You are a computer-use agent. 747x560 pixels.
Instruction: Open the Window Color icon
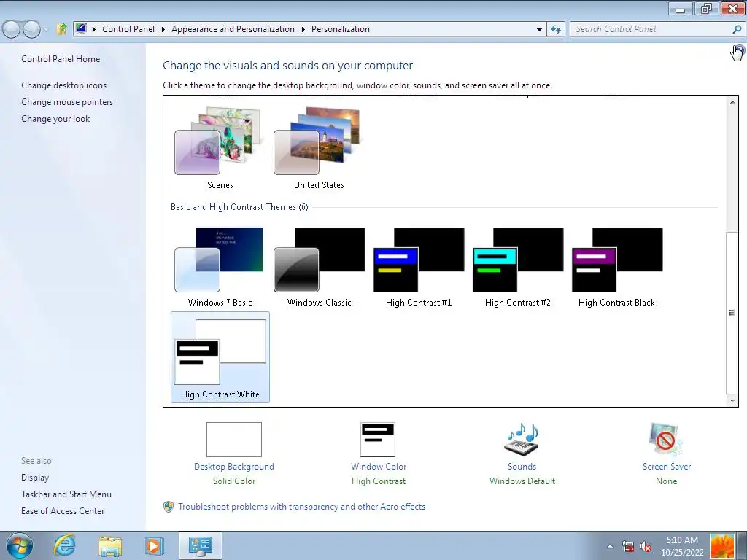coord(379,440)
